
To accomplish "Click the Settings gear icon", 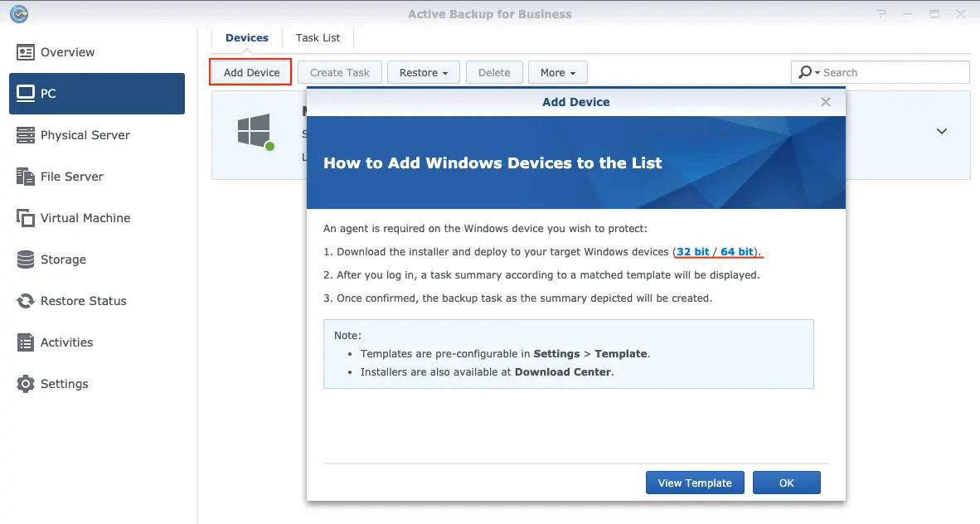I will click(26, 384).
